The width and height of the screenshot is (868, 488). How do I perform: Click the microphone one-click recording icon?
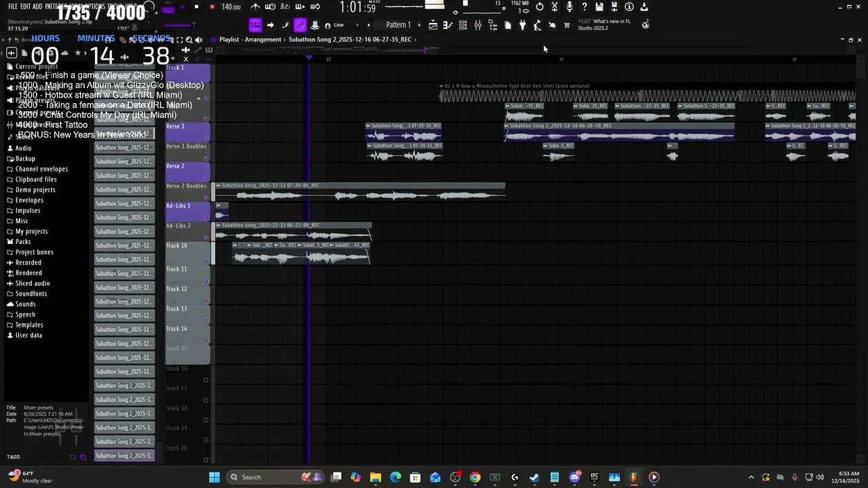click(570, 7)
